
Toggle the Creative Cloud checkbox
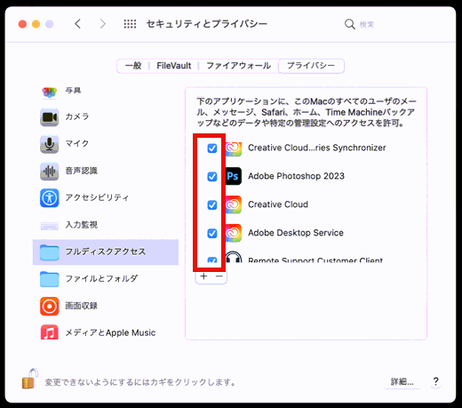click(x=212, y=205)
